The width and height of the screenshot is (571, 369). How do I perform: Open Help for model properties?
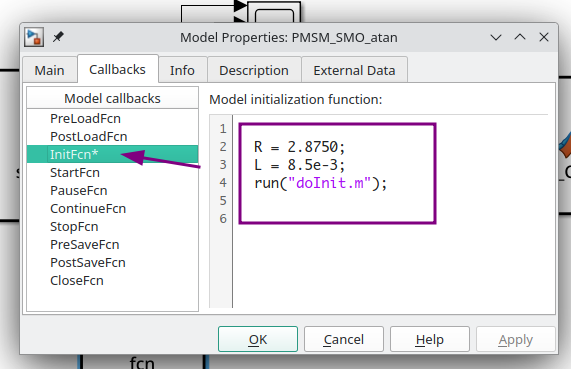point(430,339)
